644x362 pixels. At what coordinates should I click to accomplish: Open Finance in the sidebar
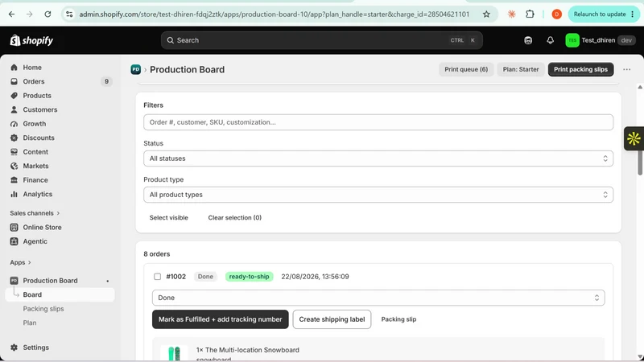pos(35,179)
